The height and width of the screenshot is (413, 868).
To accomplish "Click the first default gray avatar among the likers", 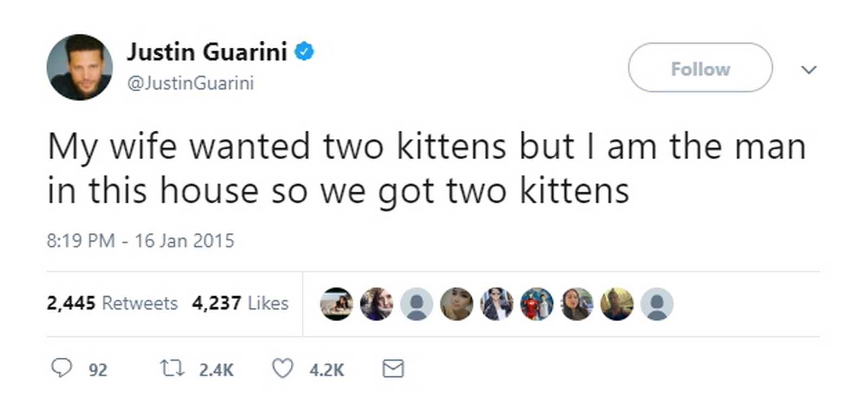I will click(416, 303).
